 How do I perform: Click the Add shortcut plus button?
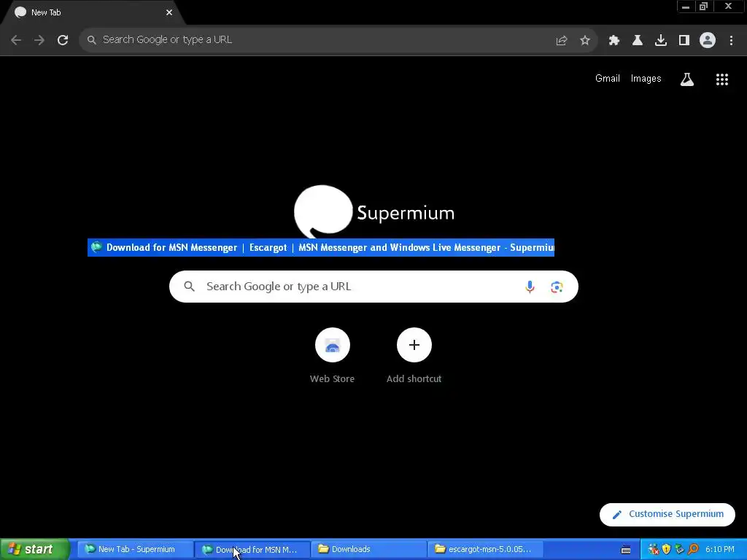pos(414,345)
